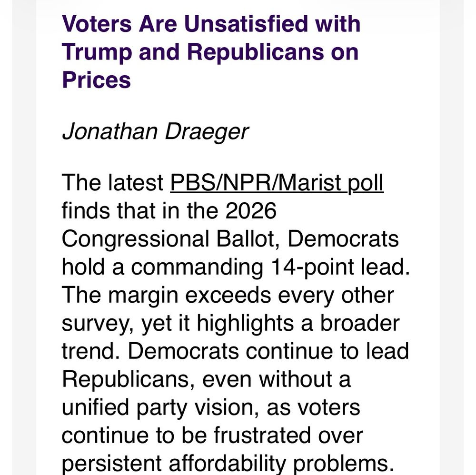Click the words "Congressional Ballot"
476x475 pixels.
pyautogui.click(x=171, y=239)
